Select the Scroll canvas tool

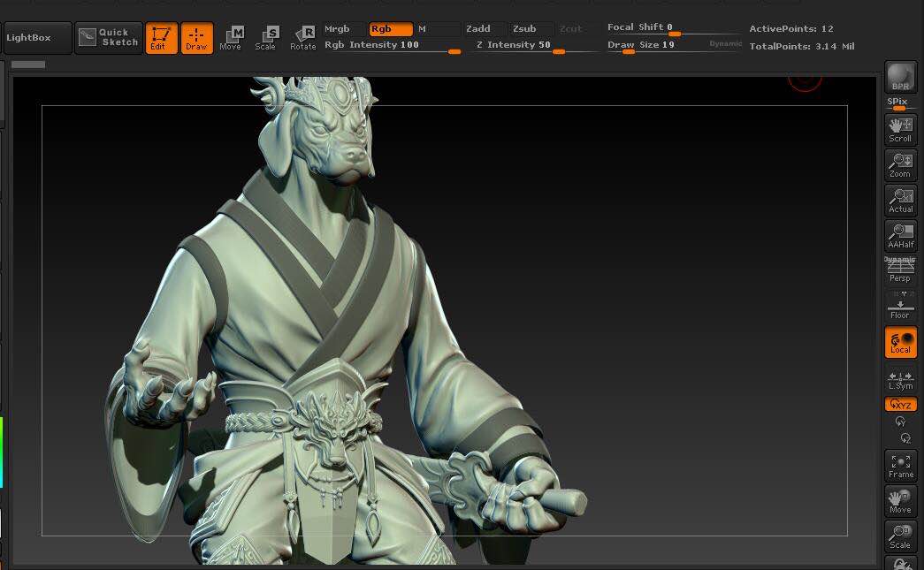(900, 130)
